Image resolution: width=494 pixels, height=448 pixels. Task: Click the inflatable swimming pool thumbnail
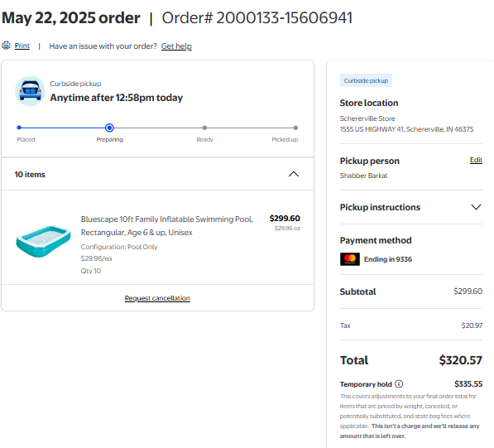tap(43, 240)
